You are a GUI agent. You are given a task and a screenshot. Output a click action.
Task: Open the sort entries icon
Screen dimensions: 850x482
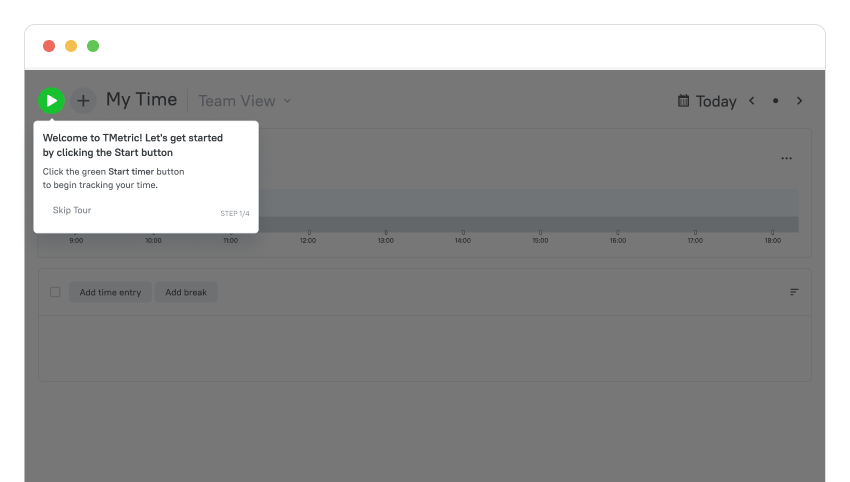click(x=794, y=292)
